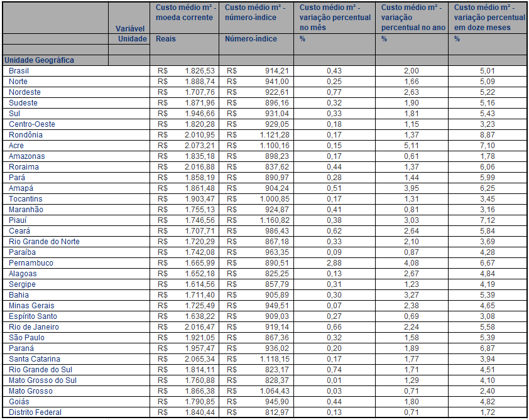529x420 pixels.
Task: Select Rondônia's twelve-month variation 8,87
Action: coord(487,135)
